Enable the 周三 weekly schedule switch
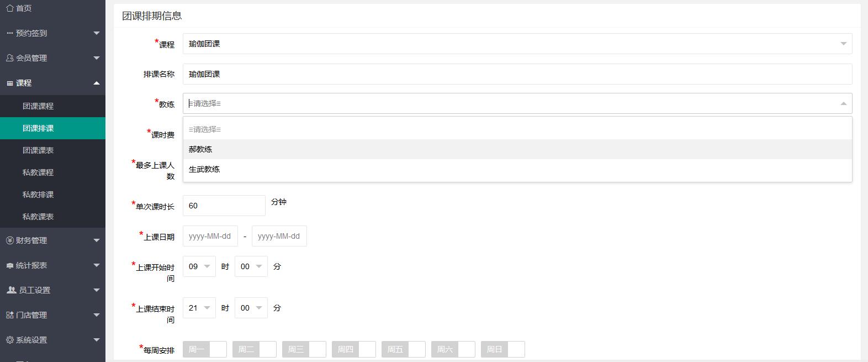Image resolution: width=868 pixels, height=362 pixels. tap(304, 349)
